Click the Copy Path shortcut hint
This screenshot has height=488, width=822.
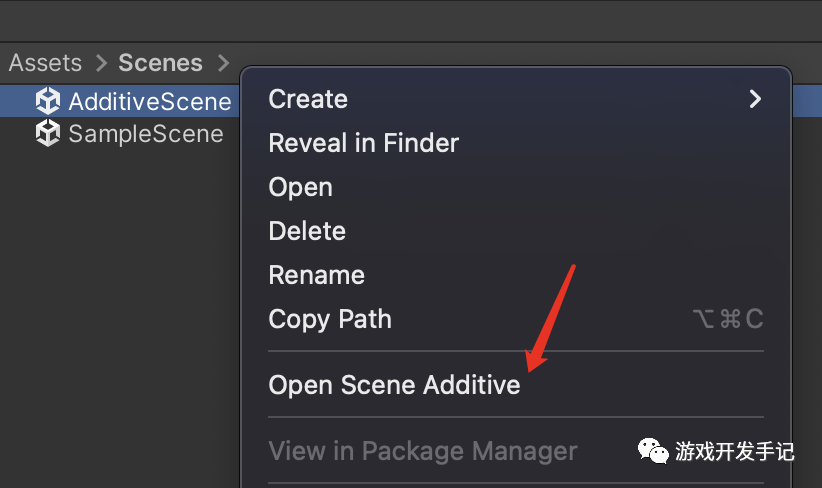coord(728,320)
